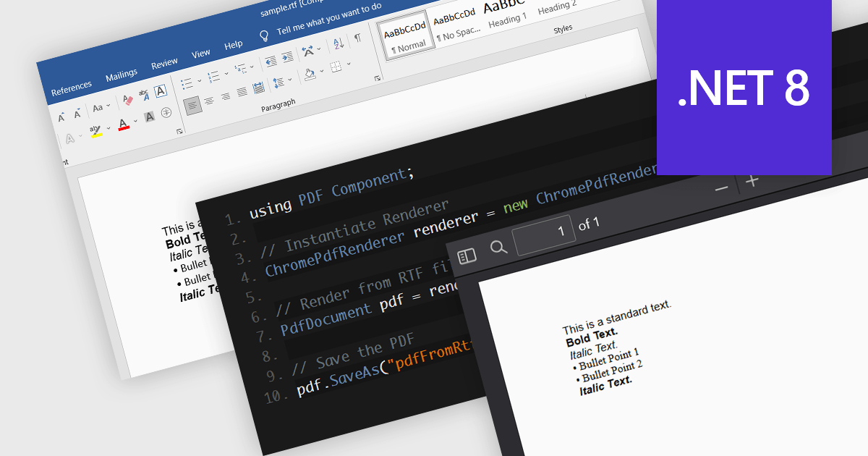
Task: Open the Font Color dropdown arrow
Action: [x=135, y=121]
